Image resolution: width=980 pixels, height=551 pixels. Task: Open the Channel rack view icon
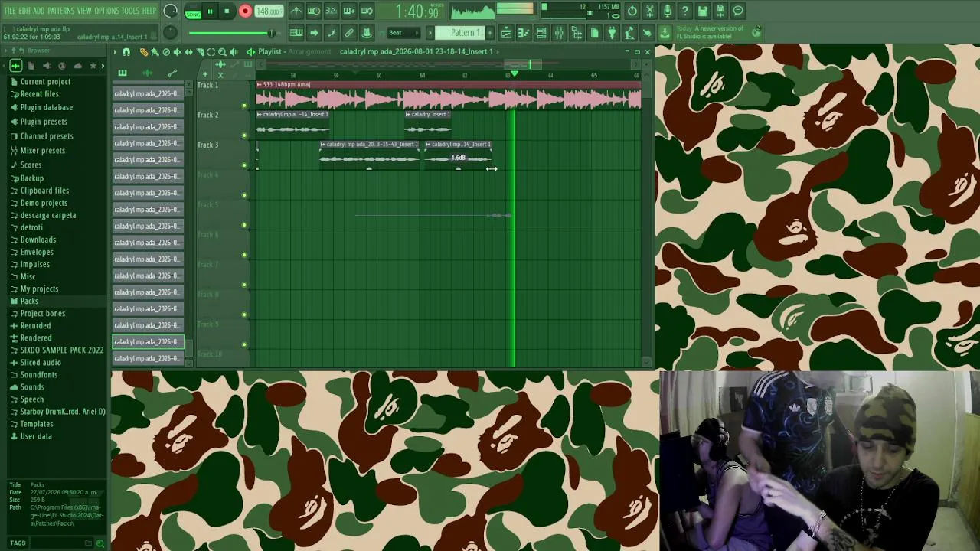[x=541, y=33]
